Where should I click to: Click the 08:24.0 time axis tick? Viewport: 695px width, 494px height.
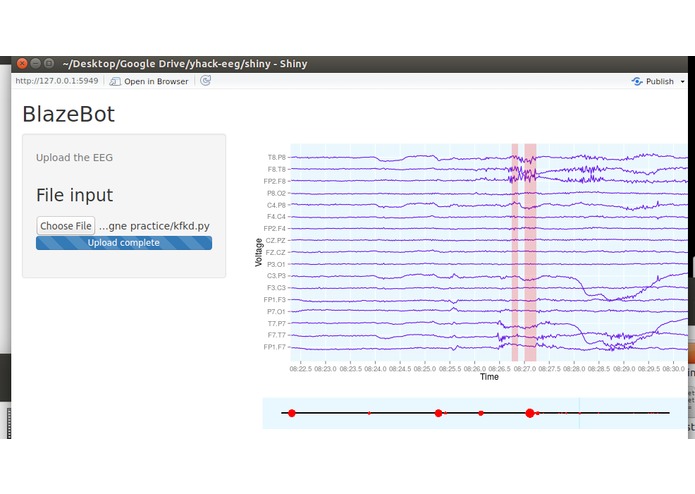click(375, 369)
